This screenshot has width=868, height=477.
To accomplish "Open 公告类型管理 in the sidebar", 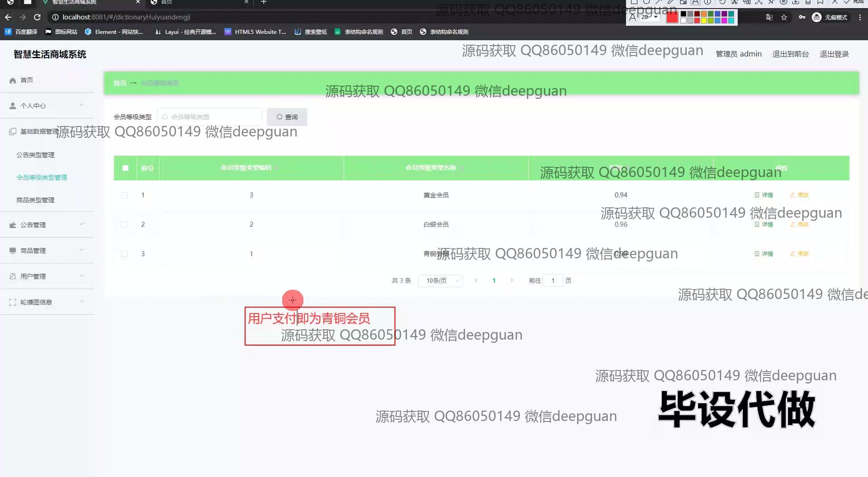I will (x=35, y=155).
